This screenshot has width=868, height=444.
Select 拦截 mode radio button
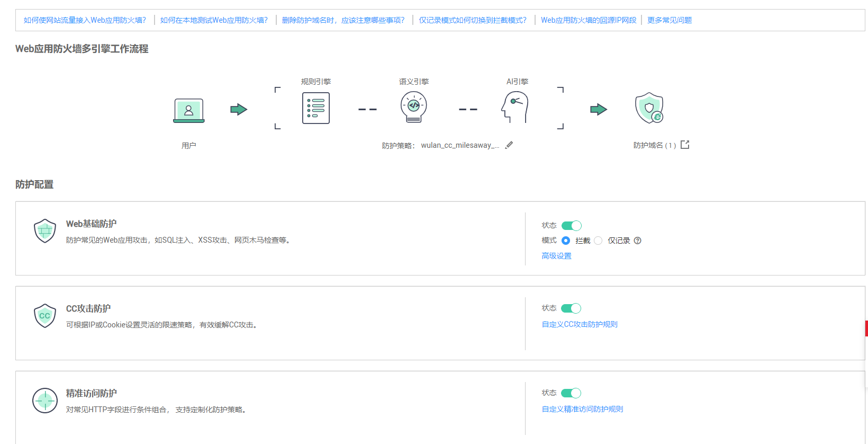pos(566,241)
